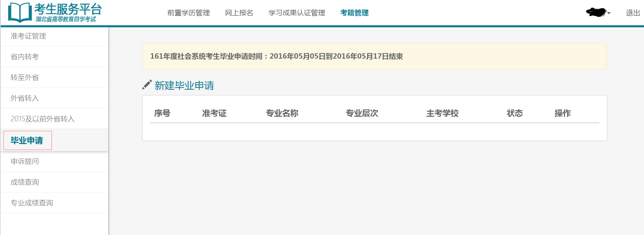Select the 毕业申请 sidebar item
Viewport: 644px width, 235px height.
(x=27, y=140)
